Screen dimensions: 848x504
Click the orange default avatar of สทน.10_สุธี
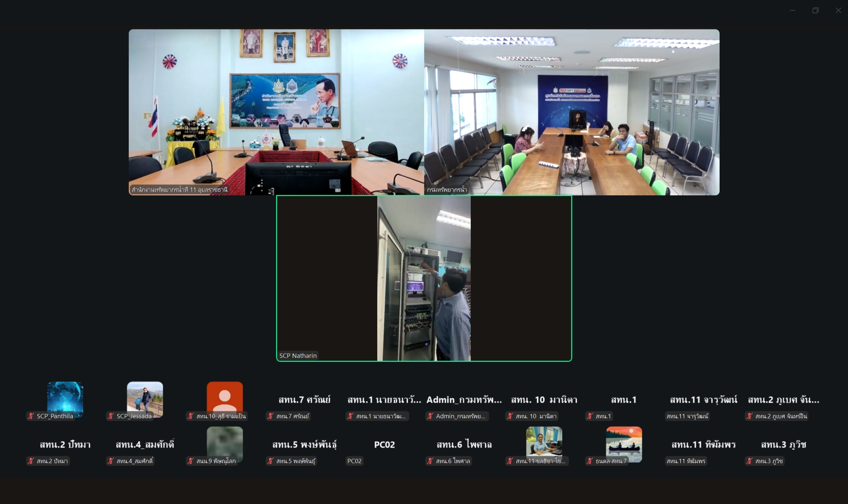[224, 396]
